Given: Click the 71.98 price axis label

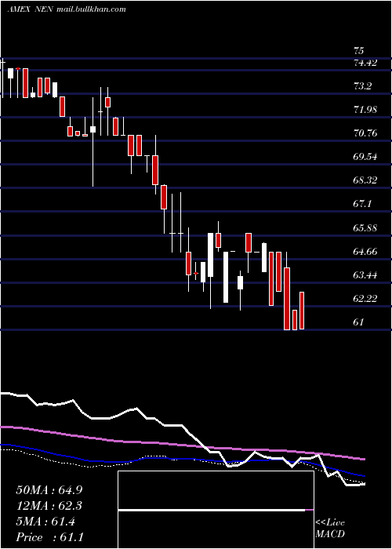Looking at the screenshot, I should click(365, 110).
